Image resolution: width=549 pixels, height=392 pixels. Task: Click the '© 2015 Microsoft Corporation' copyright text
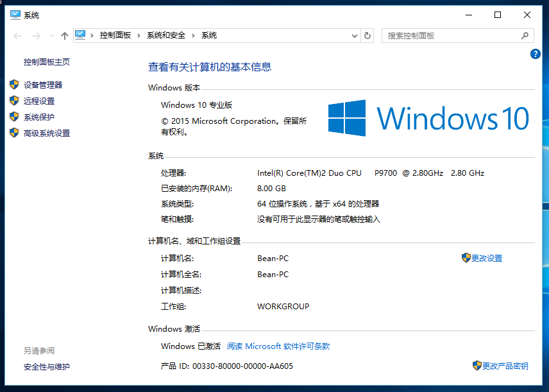click(219, 121)
